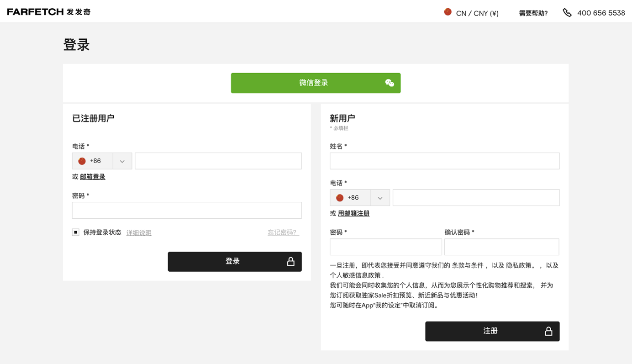The image size is (632, 364).
Task: Click the 忘记密码? link
Action: pyautogui.click(x=283, y=232)
